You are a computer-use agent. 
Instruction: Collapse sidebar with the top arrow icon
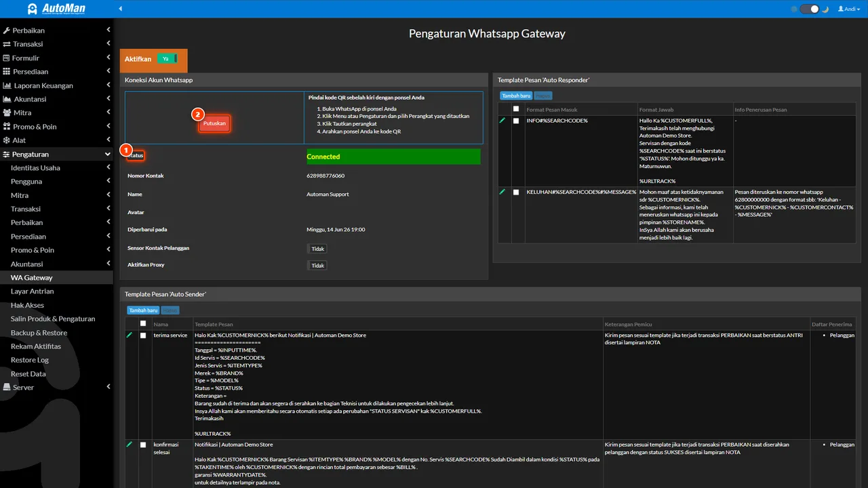coord(121,9)
